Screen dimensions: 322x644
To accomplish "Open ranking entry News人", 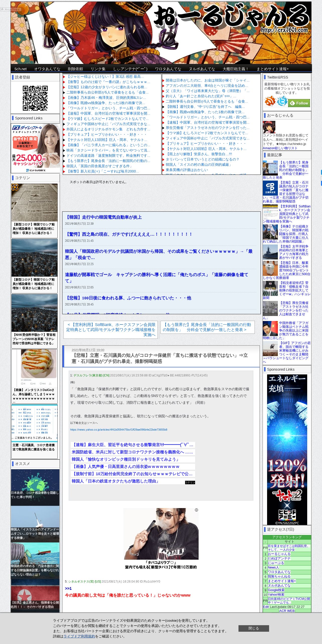I will pyautogui.click(x=273, y=568).
